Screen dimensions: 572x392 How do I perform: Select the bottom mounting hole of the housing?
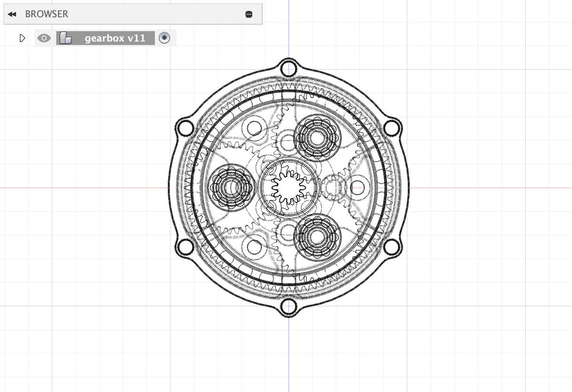click(288, 307)
